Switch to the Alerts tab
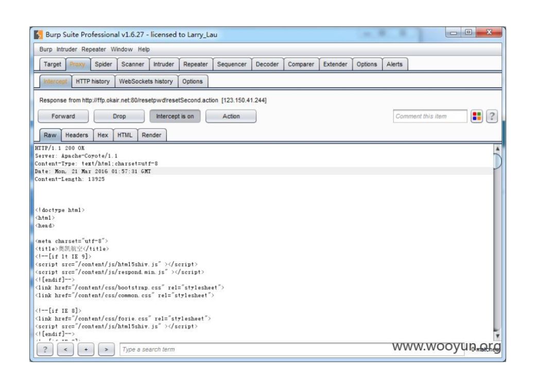 394,64
